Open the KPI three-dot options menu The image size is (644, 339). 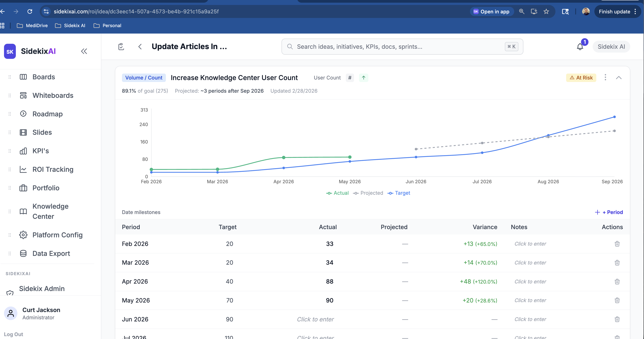click(605, 77)
